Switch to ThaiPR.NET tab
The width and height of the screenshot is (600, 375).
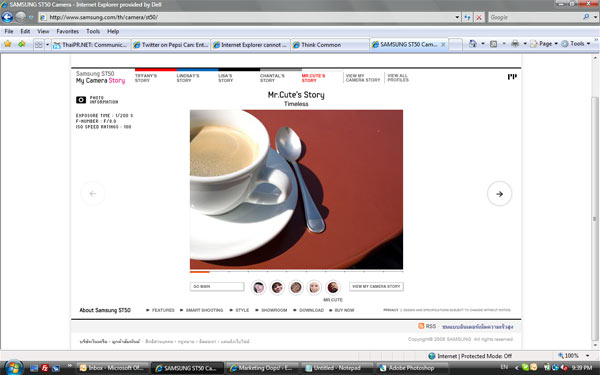tap(91, 45)
